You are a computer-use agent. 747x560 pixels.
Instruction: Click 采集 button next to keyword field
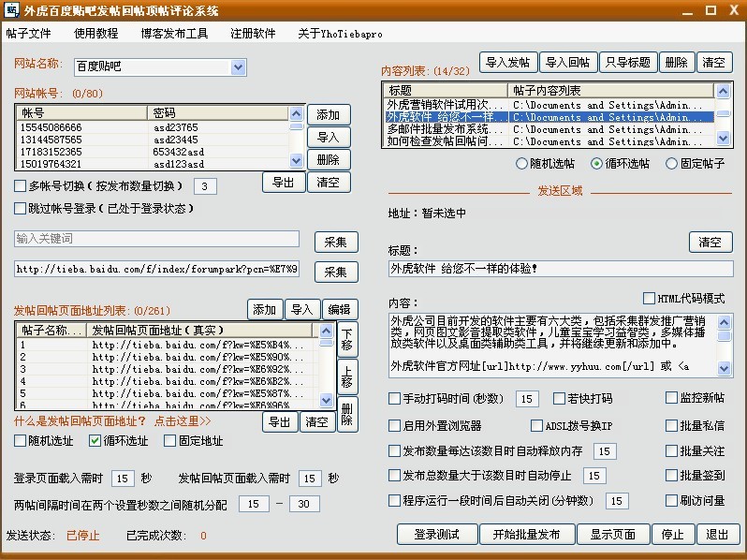(336, 243)
